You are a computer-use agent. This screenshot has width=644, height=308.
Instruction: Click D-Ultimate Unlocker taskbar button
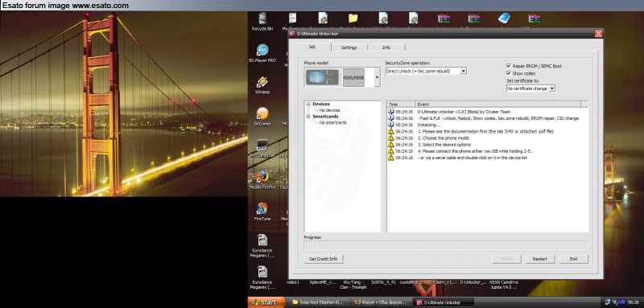click(x=444, y=302)
